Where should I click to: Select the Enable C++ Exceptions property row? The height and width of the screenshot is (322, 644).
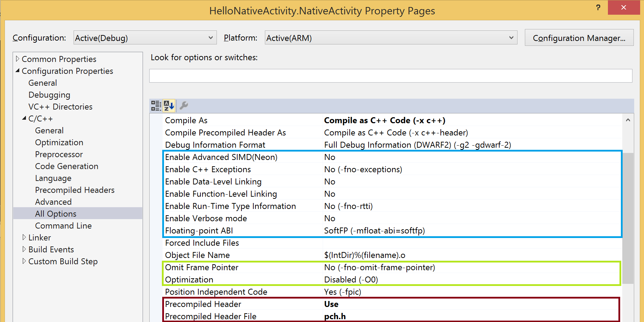point(208,169)
